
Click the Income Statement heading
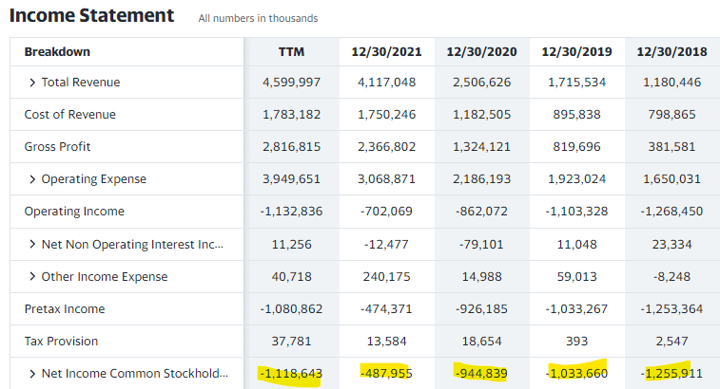click(91, 16)
